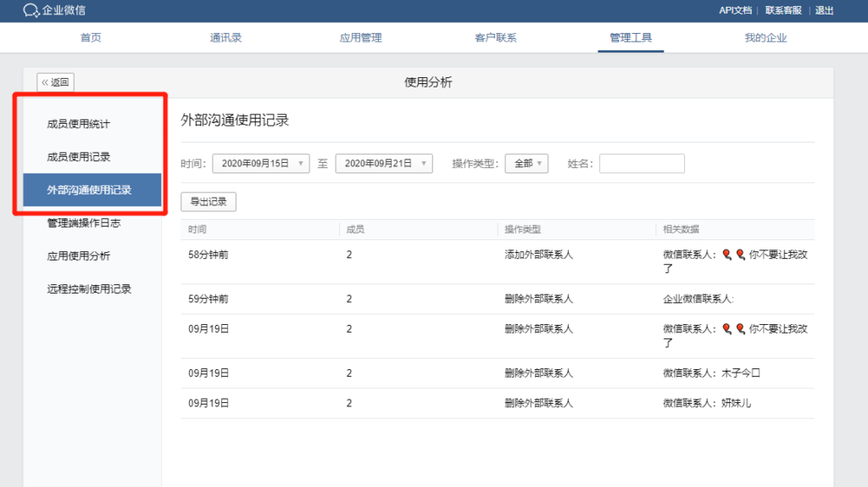The width and height of the screenshot is (868, 487).
Task: Expand the end date 2020年09月21日 dropdown
Action: [384, 164]
